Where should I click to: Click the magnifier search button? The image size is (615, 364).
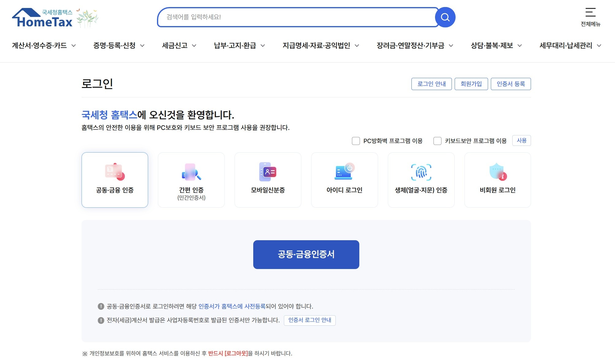[445, 17]
